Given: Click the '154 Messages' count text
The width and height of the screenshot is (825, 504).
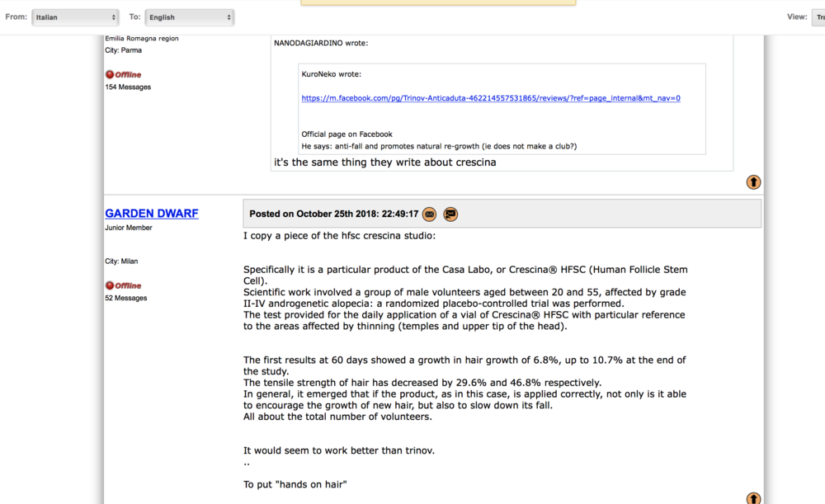Looking at the screenshot, I should tap(128, 87).
